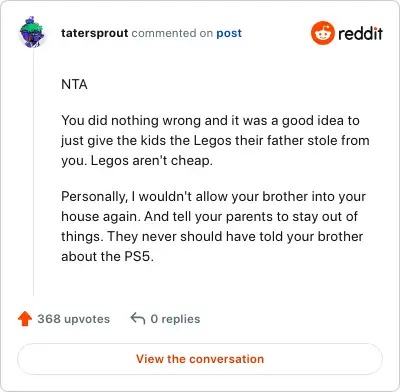Viewport: 400px width, 392px height.
Task: Click the Reddit Snoo logo icon
Action: pos(322,33)
